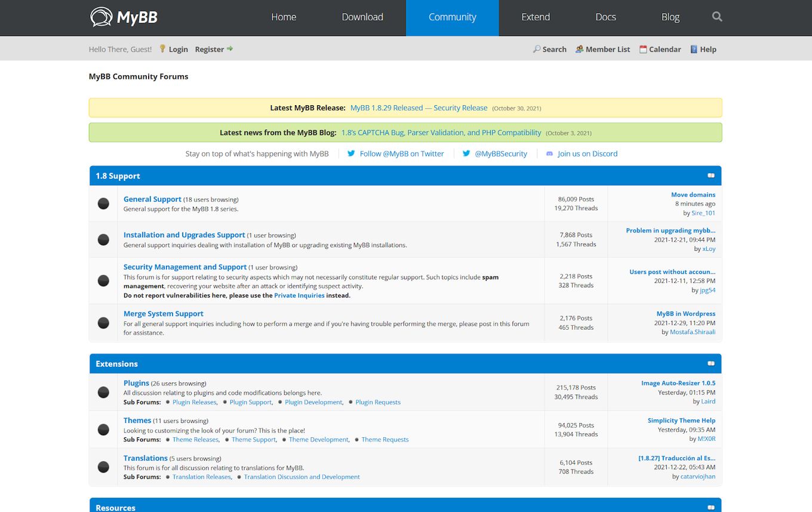View catarviojhan user profile
Screen dimensions: 812x512
[698, 477]
